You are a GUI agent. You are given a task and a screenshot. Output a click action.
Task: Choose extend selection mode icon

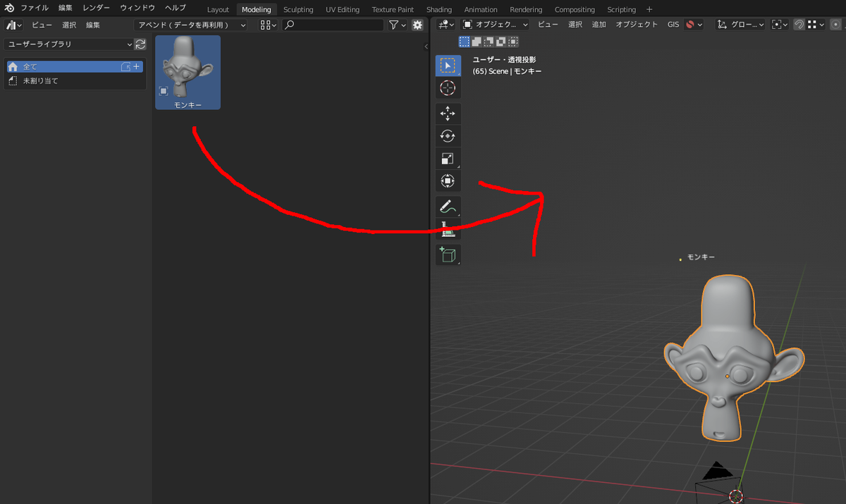477,42
